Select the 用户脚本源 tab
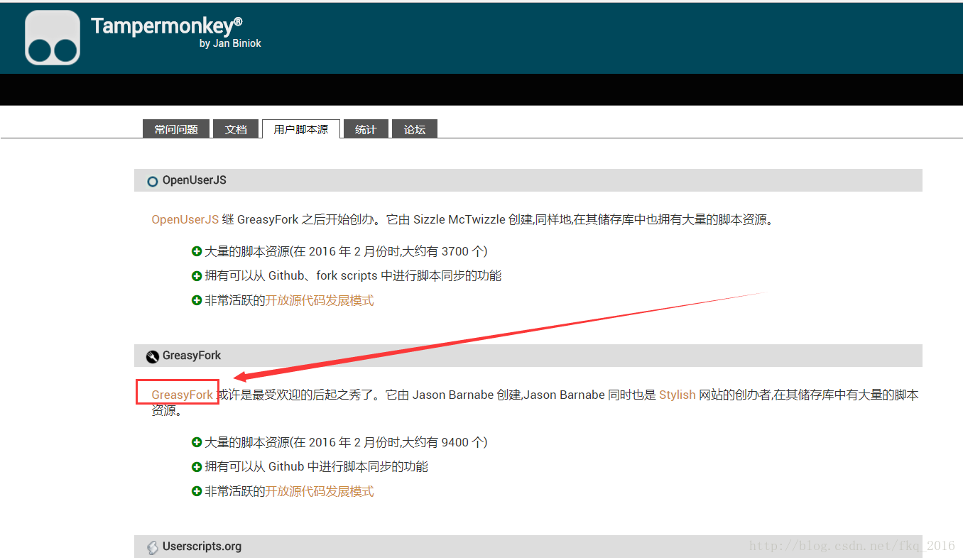The image size is (963, 560). pyautogui.click(x=300, y=129)
